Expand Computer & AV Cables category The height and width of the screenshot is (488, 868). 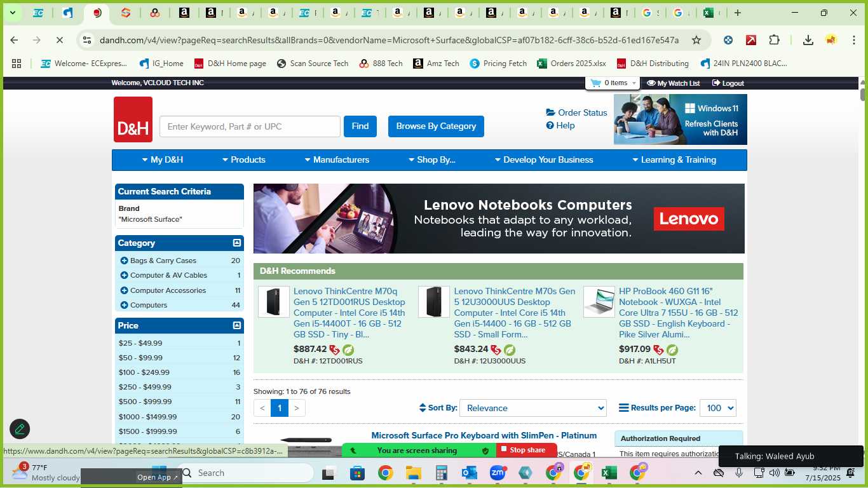[124, 275]
